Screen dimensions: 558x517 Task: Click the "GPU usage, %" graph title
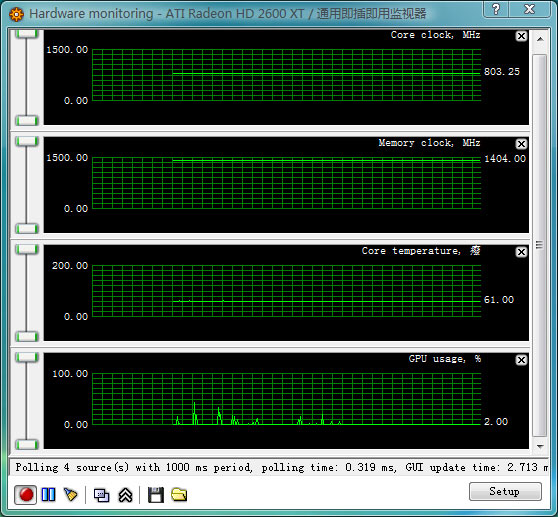[445, 359]
